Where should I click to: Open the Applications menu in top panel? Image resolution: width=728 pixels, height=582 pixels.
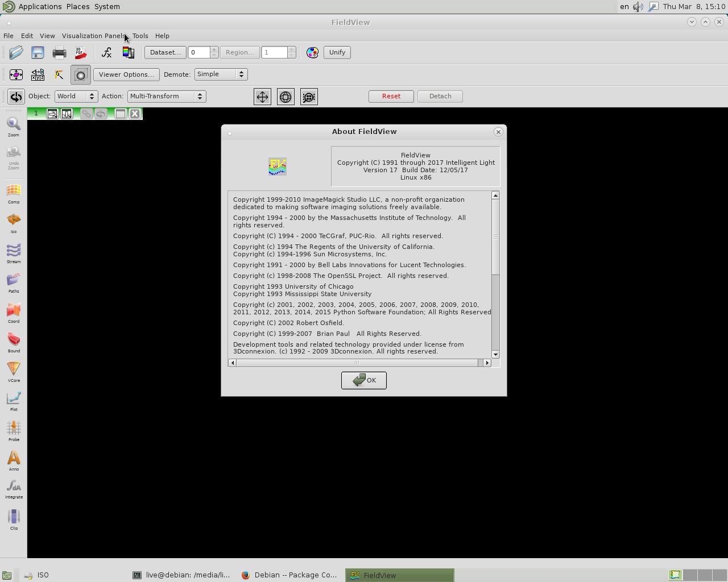tap(40, 7)
